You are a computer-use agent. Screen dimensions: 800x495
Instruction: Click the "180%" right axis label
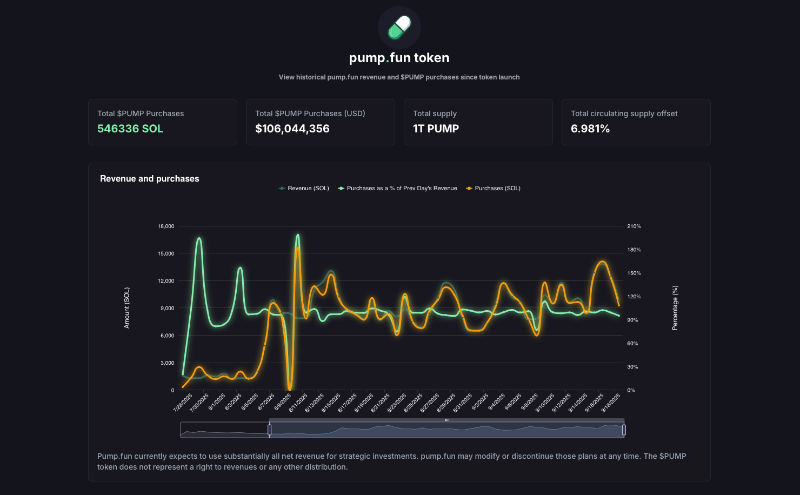[x=634, y=250]
